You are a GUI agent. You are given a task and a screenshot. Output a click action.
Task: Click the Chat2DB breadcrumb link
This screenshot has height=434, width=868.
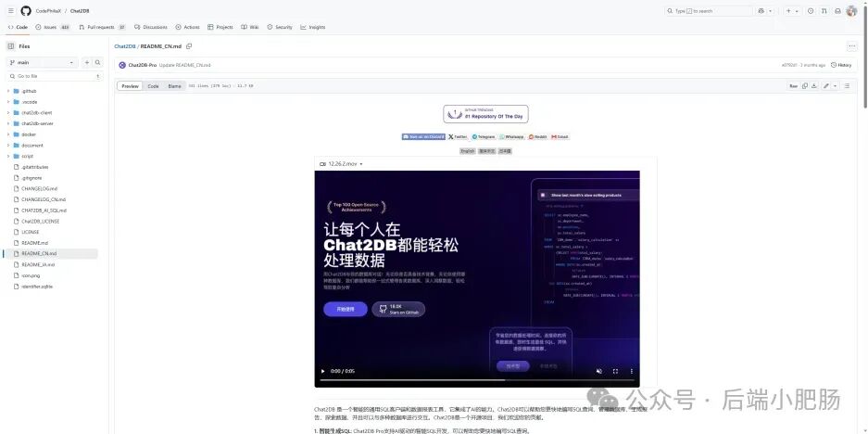coord(125,46)
